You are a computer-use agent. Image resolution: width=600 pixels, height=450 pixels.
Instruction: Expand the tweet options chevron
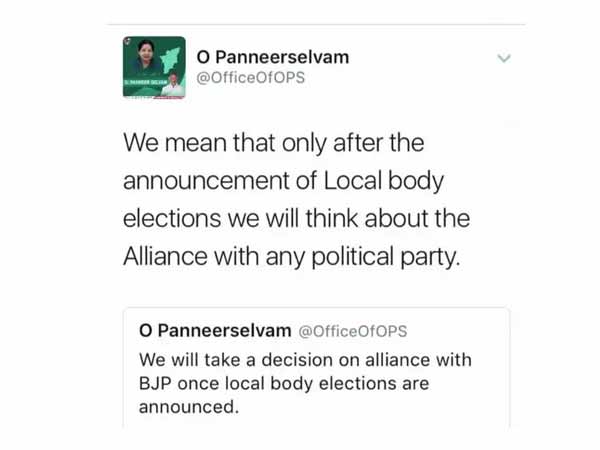pos(504,59)
